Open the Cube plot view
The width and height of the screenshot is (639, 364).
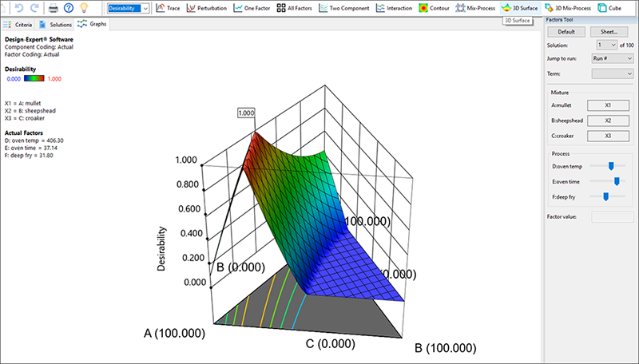(609, 8)
